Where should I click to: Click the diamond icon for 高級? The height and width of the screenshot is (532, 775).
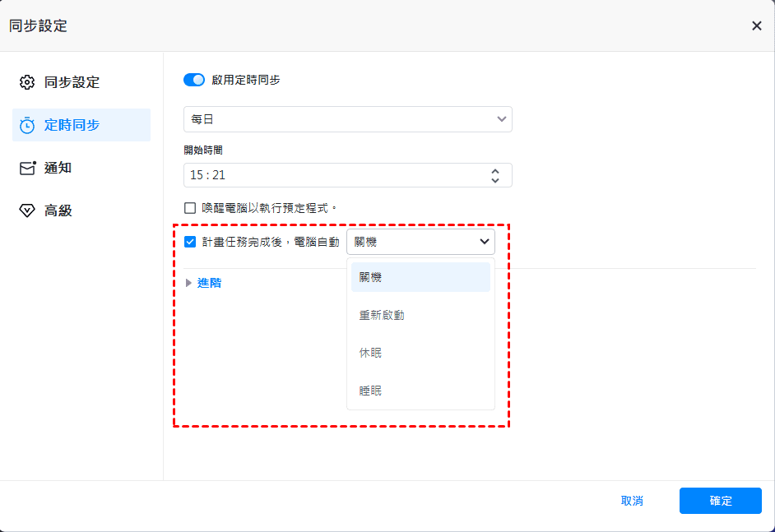[27, 211]
